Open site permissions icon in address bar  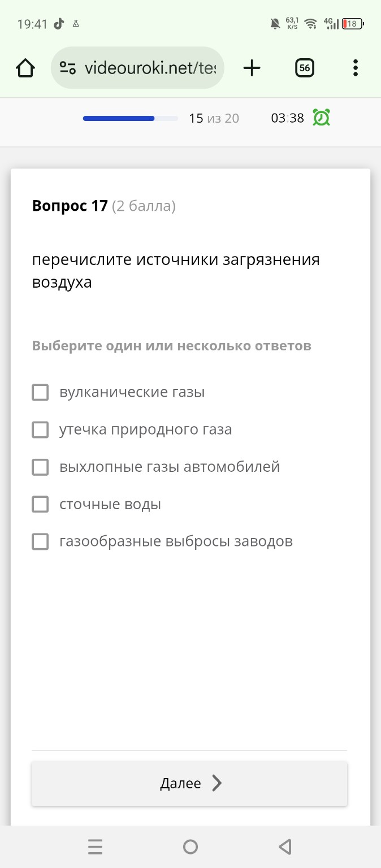(67, 67)
